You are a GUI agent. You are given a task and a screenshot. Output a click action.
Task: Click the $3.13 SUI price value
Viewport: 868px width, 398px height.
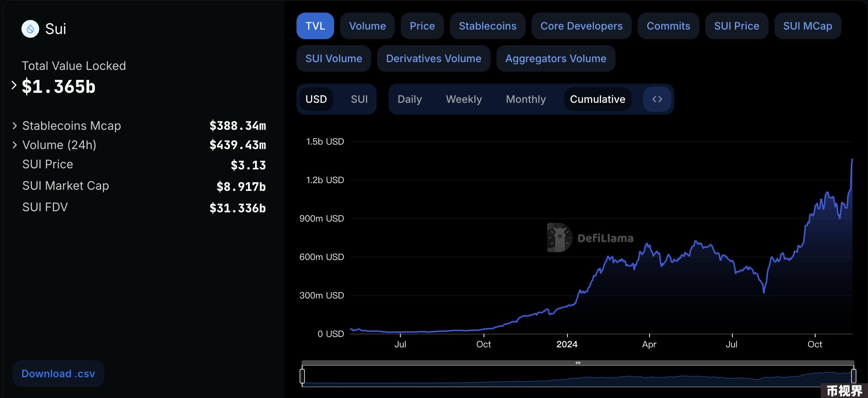[x=248, y=165]
